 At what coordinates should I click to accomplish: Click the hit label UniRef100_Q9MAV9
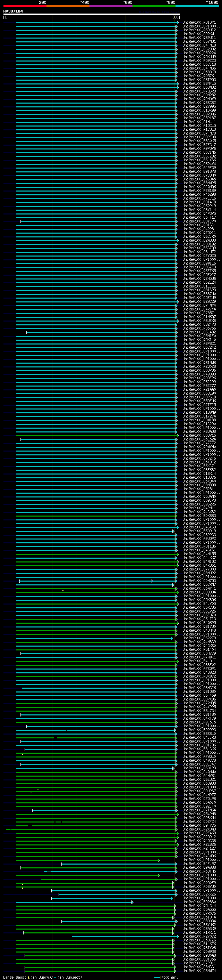point(199,99)
